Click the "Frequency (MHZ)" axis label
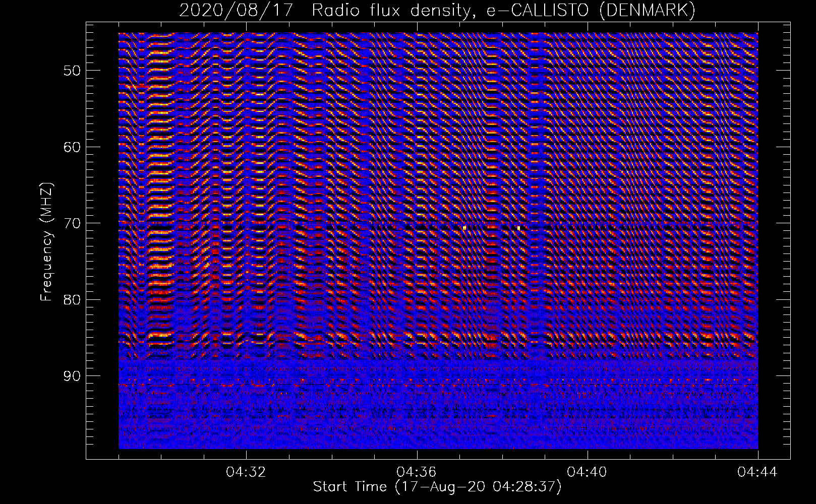Viewport: 816px width, 504px height. point(46,242)
